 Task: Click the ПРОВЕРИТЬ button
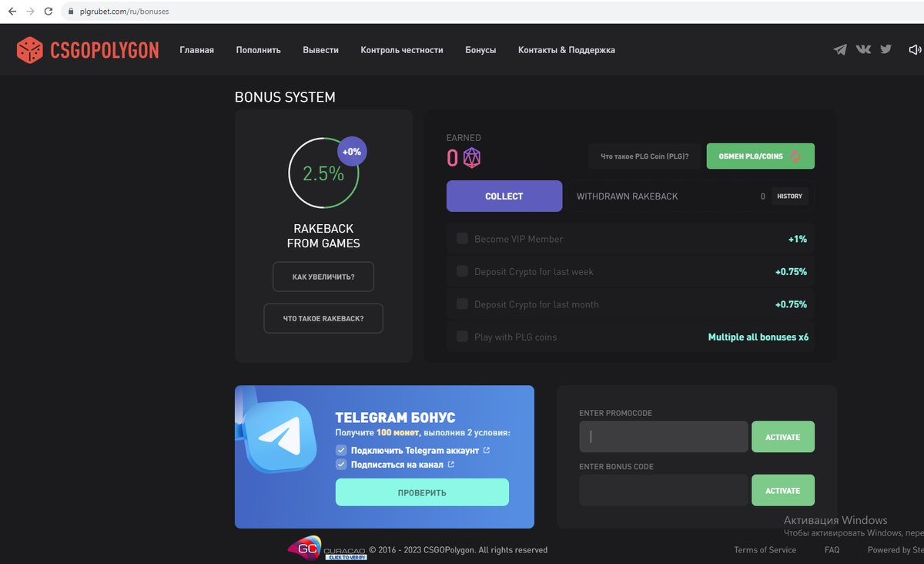click(422, 492)
